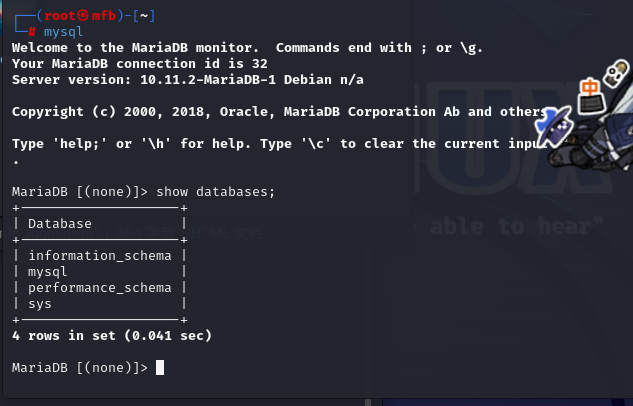Select the performance_schema database row

tap(100, 288)
